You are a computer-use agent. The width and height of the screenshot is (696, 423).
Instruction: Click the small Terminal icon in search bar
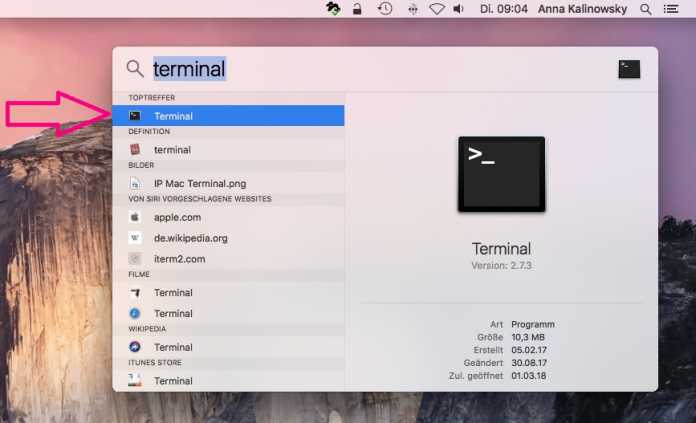click(629, 69)
